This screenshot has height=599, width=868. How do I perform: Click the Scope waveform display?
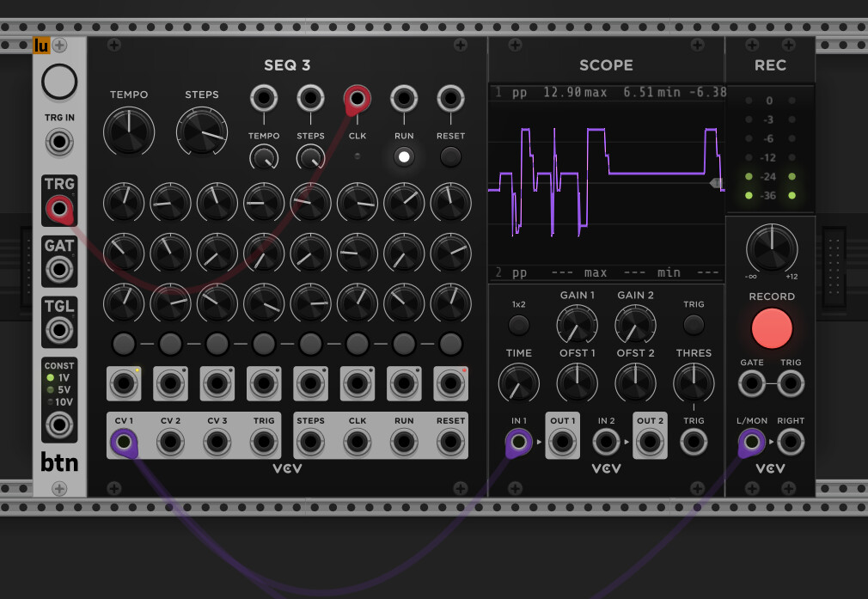(606, 182)
